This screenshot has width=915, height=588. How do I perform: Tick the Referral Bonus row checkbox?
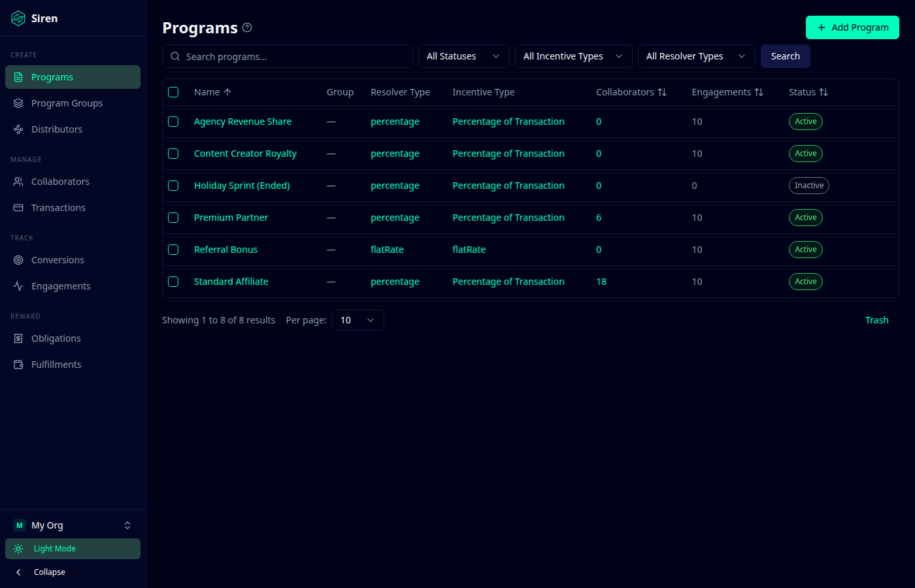coord(173,250)
